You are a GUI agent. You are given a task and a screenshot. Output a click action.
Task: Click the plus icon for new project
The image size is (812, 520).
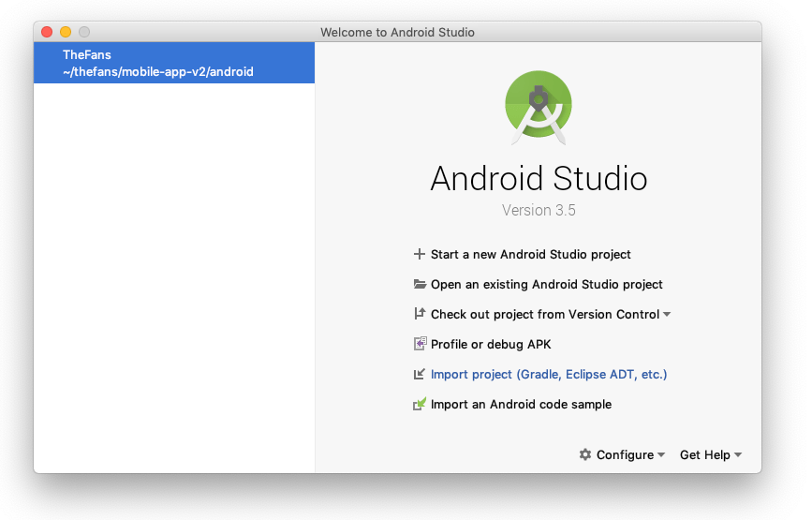(420, 254)
